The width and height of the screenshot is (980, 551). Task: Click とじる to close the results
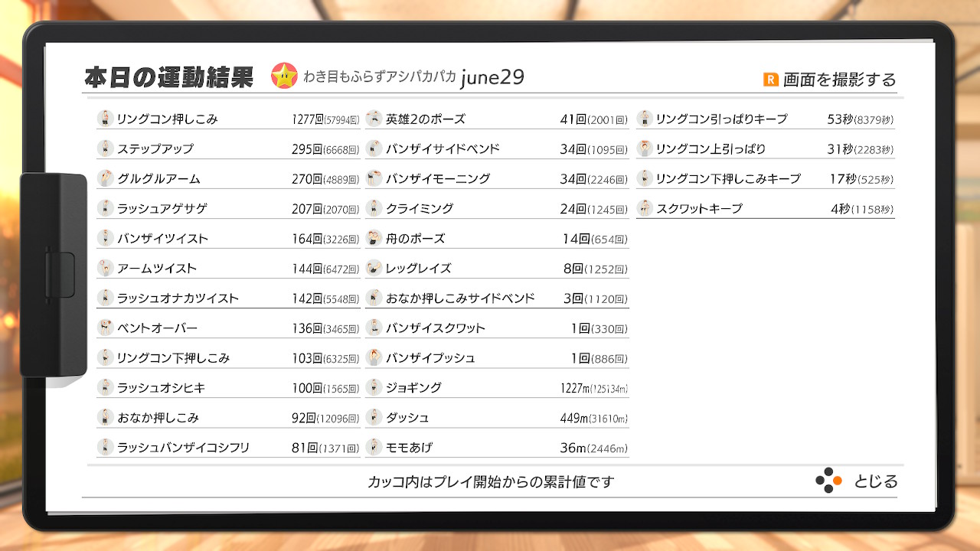(876, 481)
